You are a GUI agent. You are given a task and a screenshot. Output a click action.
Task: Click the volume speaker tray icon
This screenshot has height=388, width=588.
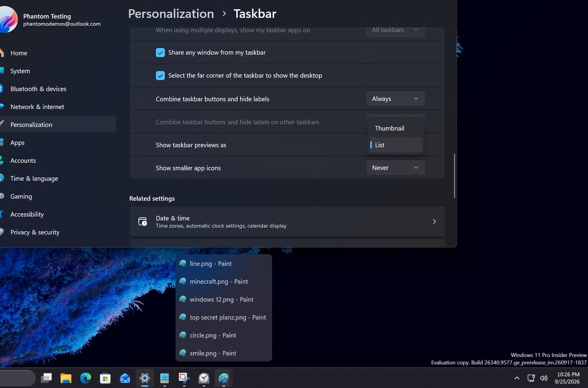[543, 378]
